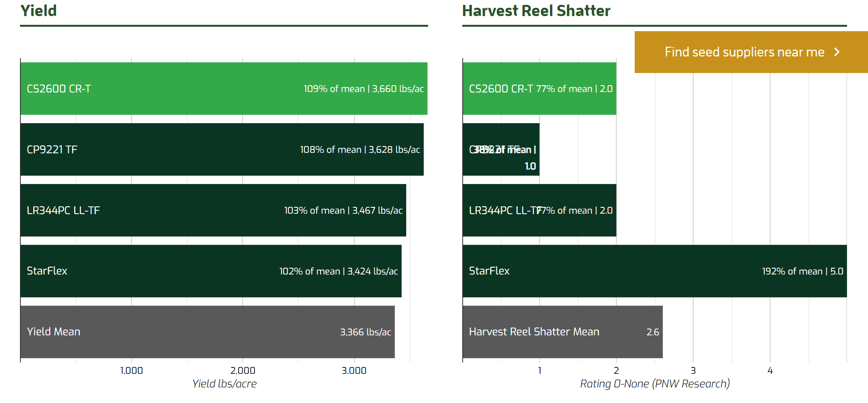Click the 4 tick label on the shatter rating axis
This screenshot has width=868, height=403.
point(770,371)
